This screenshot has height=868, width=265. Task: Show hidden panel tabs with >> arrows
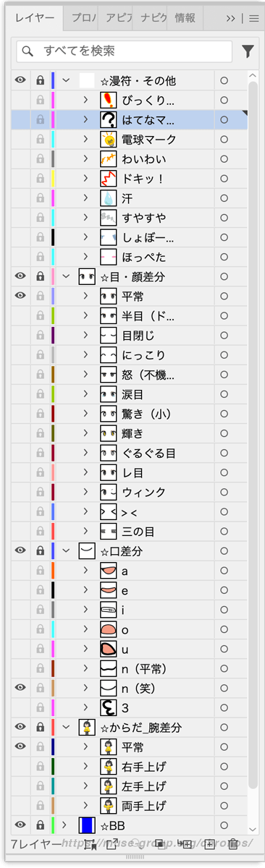click(x=230, y=19)
